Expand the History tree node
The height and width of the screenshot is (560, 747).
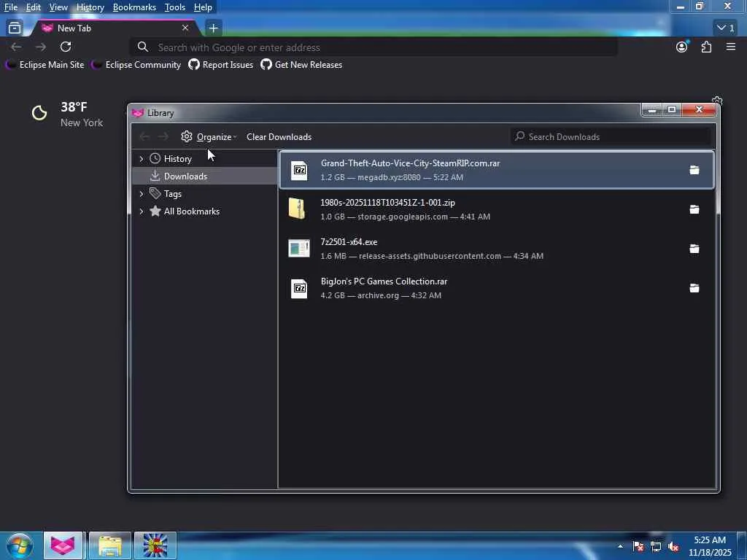pyautogui.click(x=141, y=158)
